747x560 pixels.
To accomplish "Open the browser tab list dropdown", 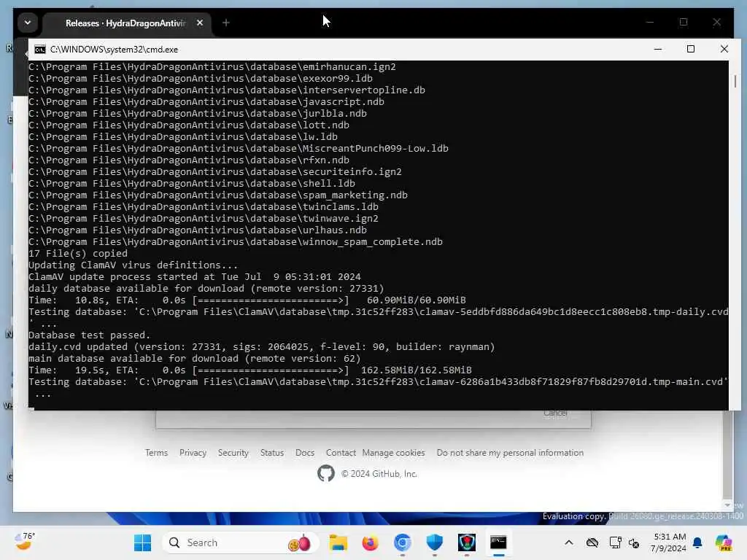I will pyautogui.click(x=28, y=23).
